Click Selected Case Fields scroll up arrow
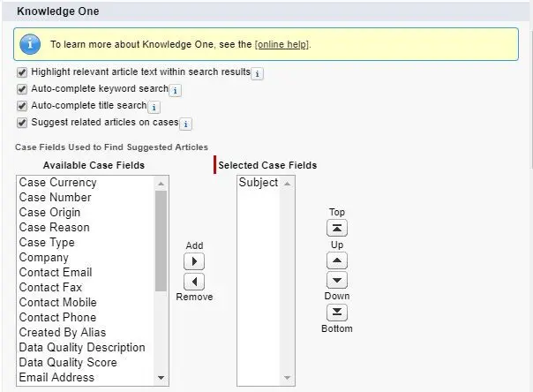This screenshot has width=533, height=392. click(x=287, y=184)
